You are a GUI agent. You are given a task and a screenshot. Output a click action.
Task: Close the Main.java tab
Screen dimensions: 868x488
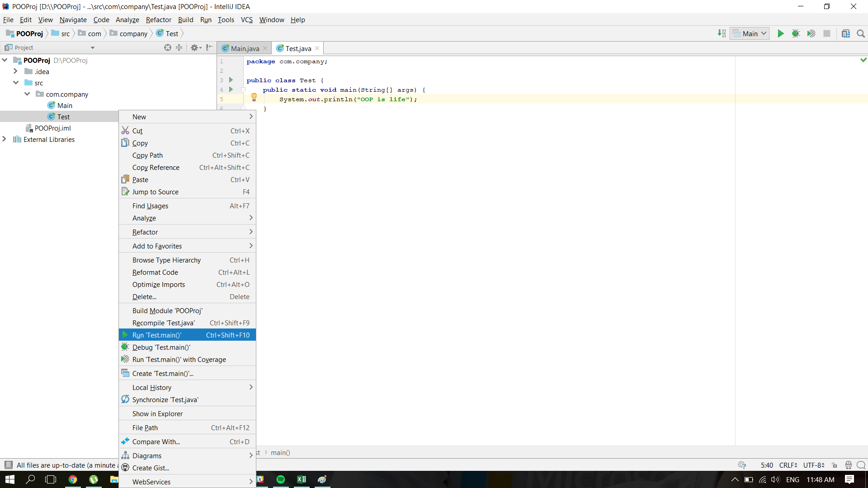[x=265, y=48]
